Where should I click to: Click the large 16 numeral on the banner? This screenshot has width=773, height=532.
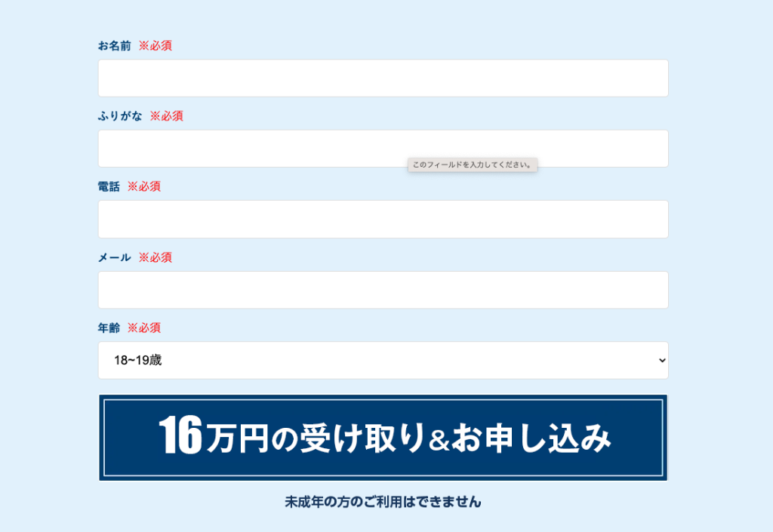coord(180,437)
